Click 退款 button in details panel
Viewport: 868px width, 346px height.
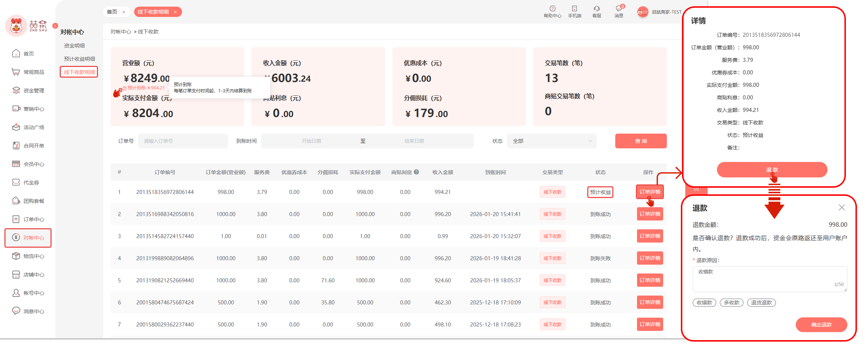coord(772,170)
